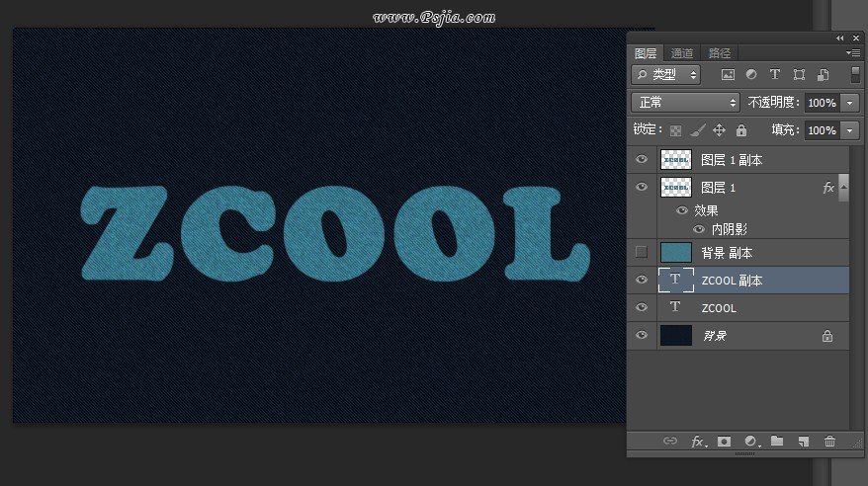Click the 填充 100% value field
This screenshot has width=868, height=486.
tap(823, 130)
